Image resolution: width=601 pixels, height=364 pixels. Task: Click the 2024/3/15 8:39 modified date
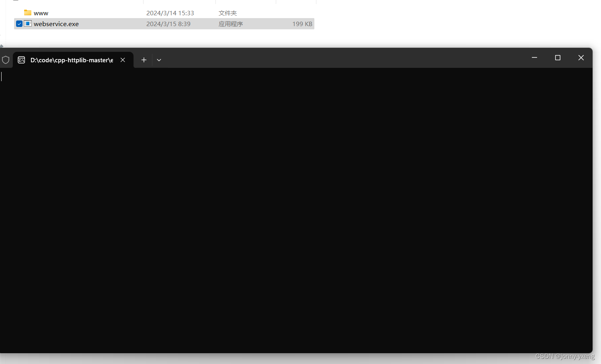point(168,24)
